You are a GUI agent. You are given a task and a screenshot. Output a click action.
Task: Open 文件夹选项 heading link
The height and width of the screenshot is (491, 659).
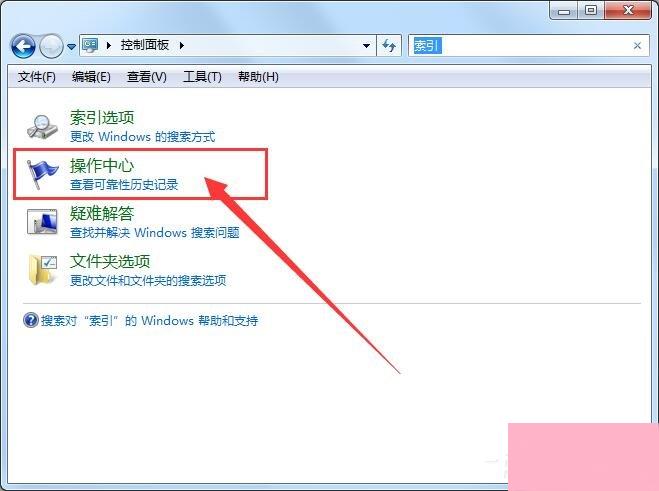(x=110, y=261)
